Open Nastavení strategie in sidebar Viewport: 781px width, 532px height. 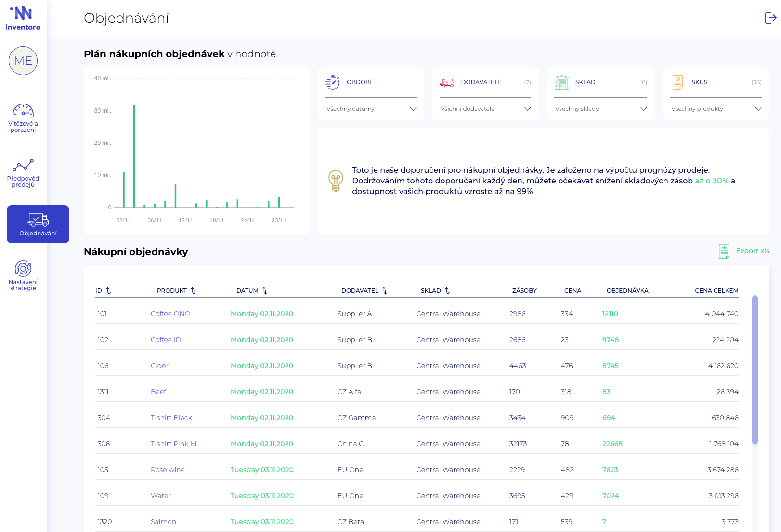23,276
